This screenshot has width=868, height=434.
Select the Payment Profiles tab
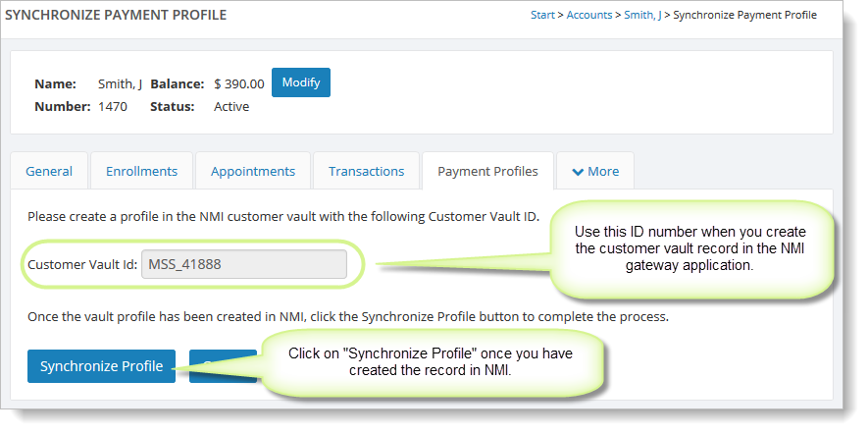click(487, 171)
